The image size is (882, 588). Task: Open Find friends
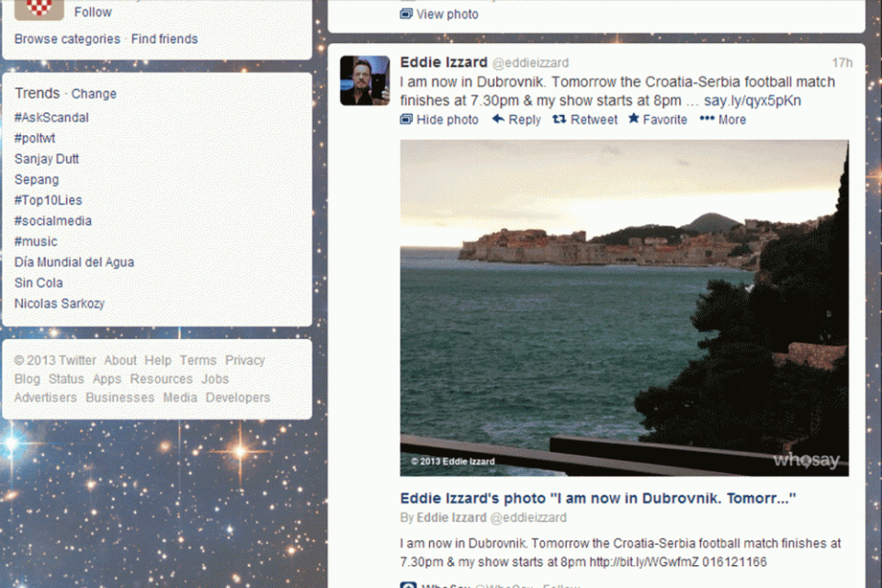click(x=164, y=39)
